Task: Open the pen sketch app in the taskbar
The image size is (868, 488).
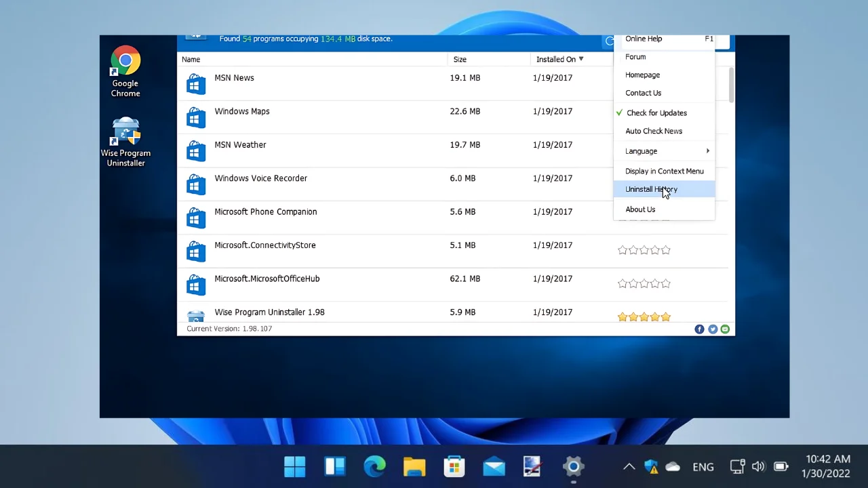Action: click(x=533, y=466)
